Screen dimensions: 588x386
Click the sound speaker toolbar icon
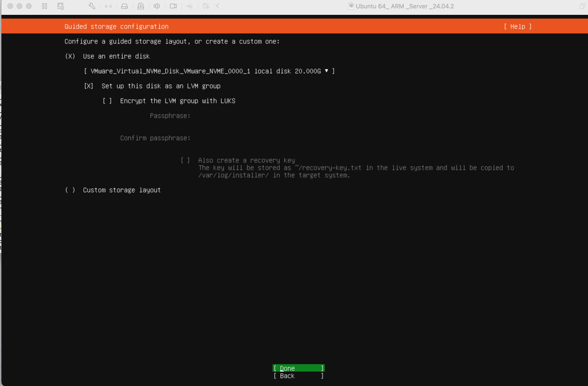point(157,6)
